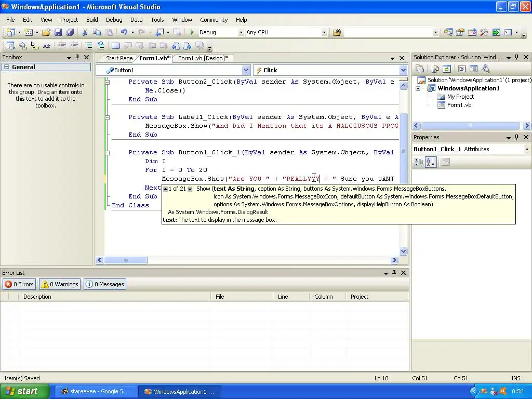Open the Button1 class name dropdown
532x399 pixels.
[x=246, y=70]
